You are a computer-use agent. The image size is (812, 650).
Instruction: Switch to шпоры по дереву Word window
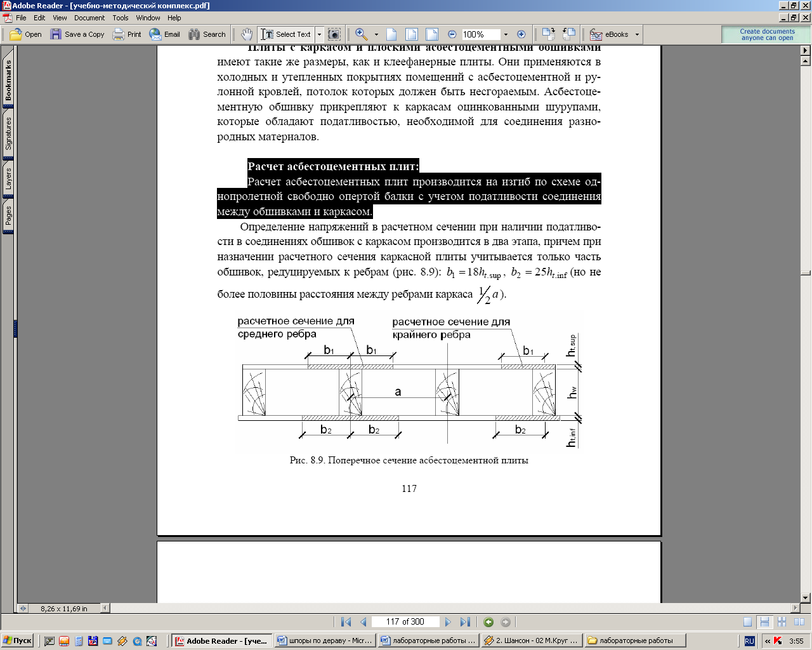[x=325, y=640]
